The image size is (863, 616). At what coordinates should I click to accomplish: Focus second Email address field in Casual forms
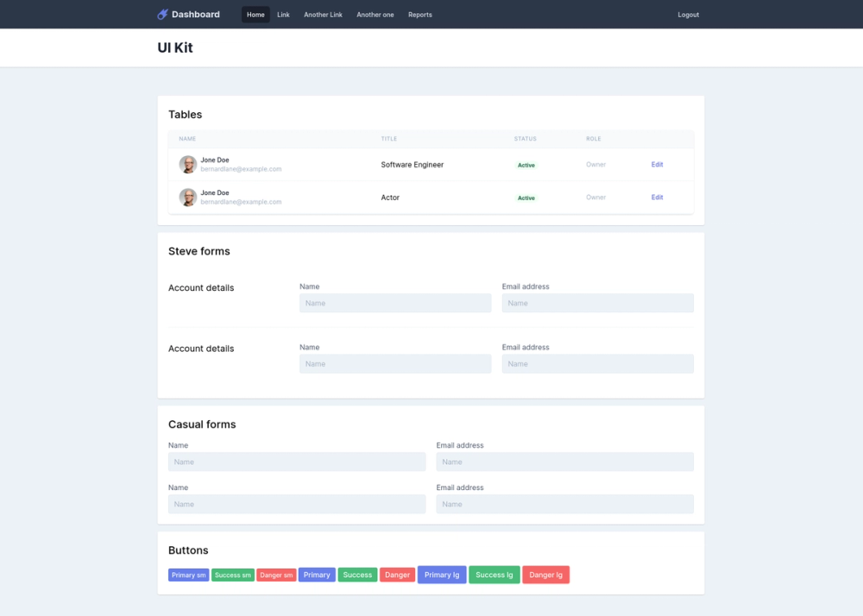(564, 505)
